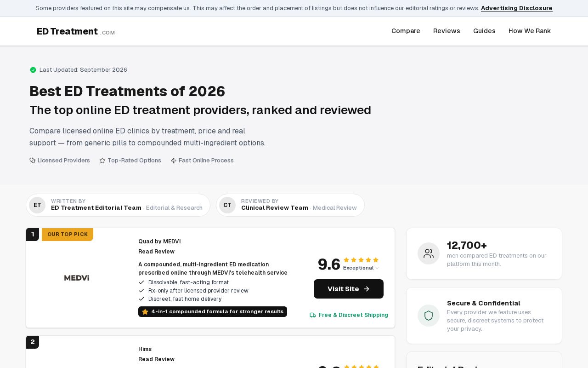Image resolution: width=588 pixels, height=368 pixels.
Task: Click the star icon on 4-in-1 badge
Action: click(145, 312)
